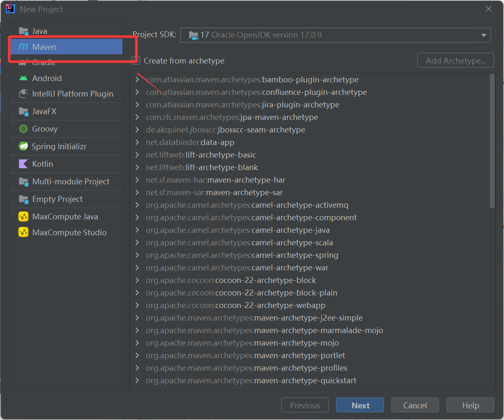Select maven-archetype-mojo row
The width and height of the screenshot is (504, 420).
coord(309,343)
